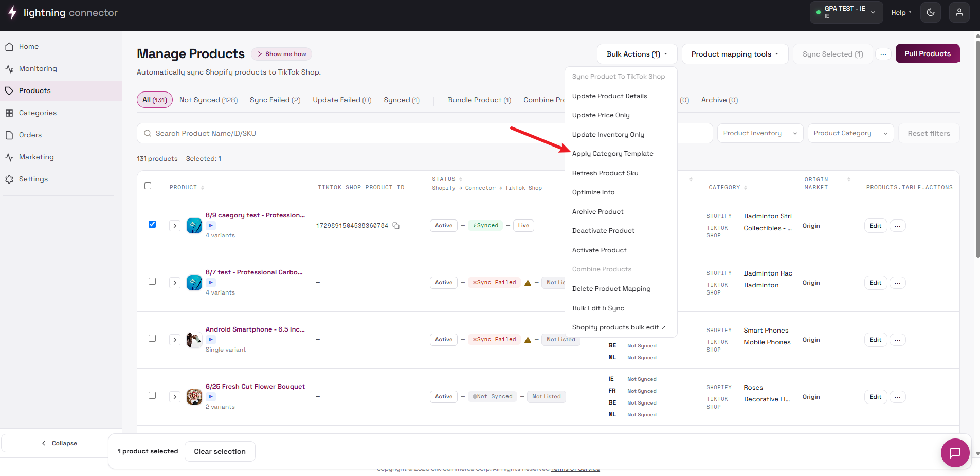This screenshot has width=980, height=476.
Task: Click the Categories grid icon
Action: tap(9, 113)
